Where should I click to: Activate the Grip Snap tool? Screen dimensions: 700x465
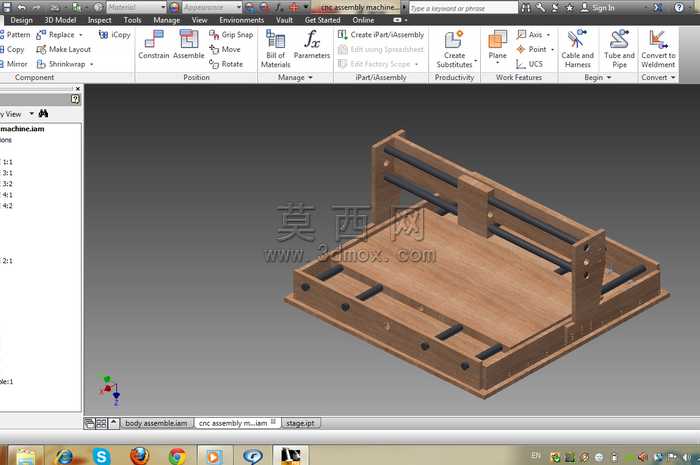(x=231, y=34)
